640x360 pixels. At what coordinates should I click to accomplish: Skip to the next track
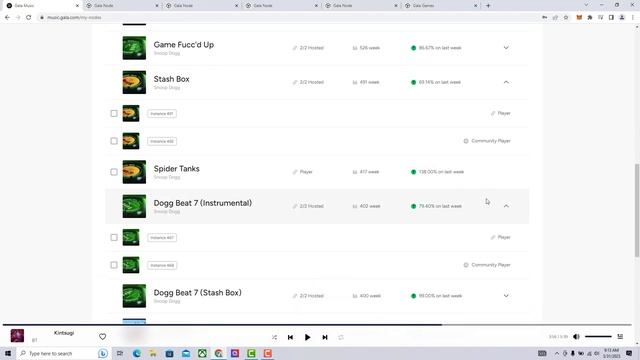click(x=325, y=337)
